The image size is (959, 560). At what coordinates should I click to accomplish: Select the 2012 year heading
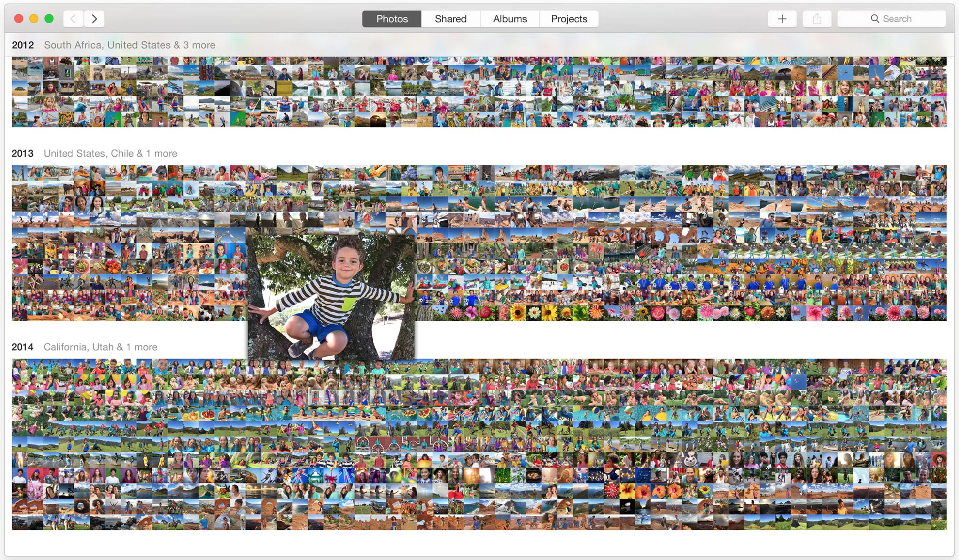tap(23, 45)
